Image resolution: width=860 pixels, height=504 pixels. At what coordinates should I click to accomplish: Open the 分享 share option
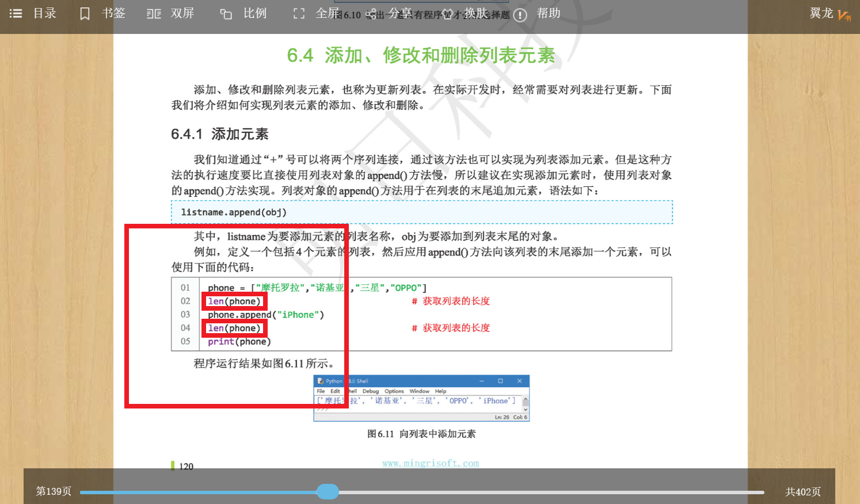(x=389, y=13)
